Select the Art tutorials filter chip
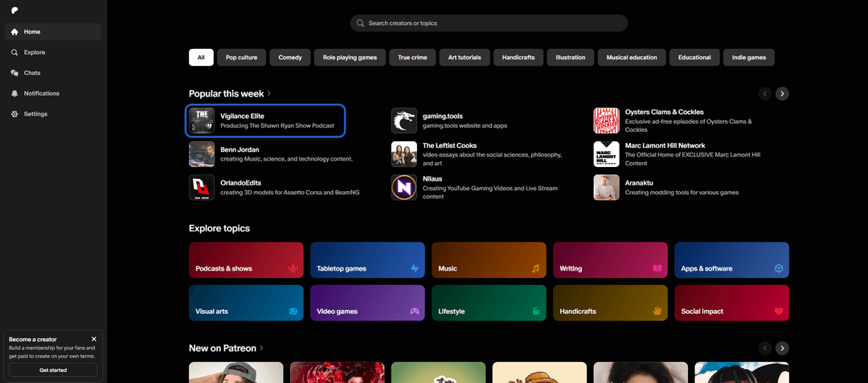This screenshot has width=868, height=383. 465,58
